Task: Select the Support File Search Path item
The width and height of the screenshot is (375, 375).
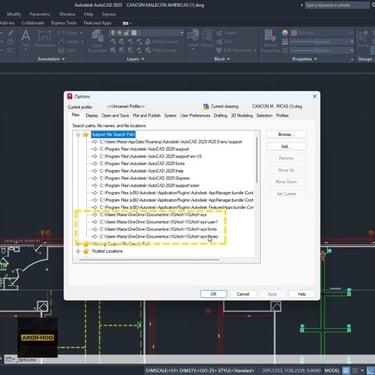Action: [113, 134]
